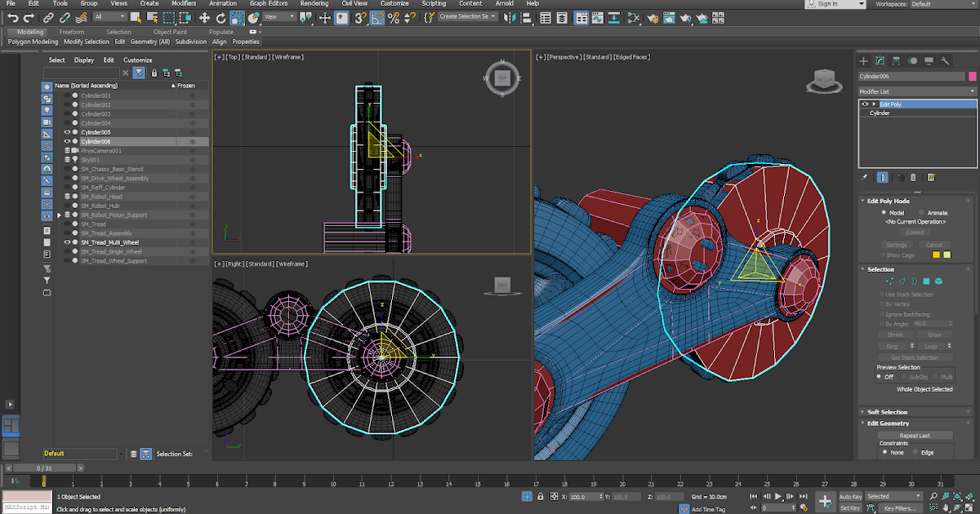Activate the Select and Rotate tool

[x=220, y=17]
